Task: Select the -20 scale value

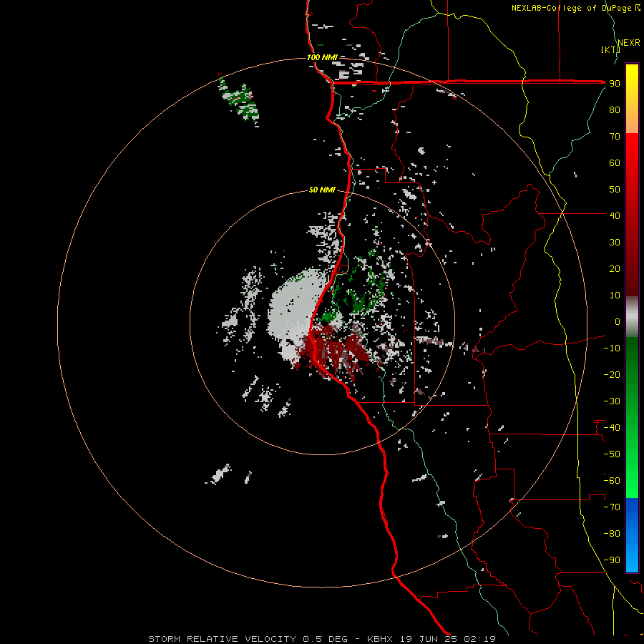Action: tap(612, 375)
